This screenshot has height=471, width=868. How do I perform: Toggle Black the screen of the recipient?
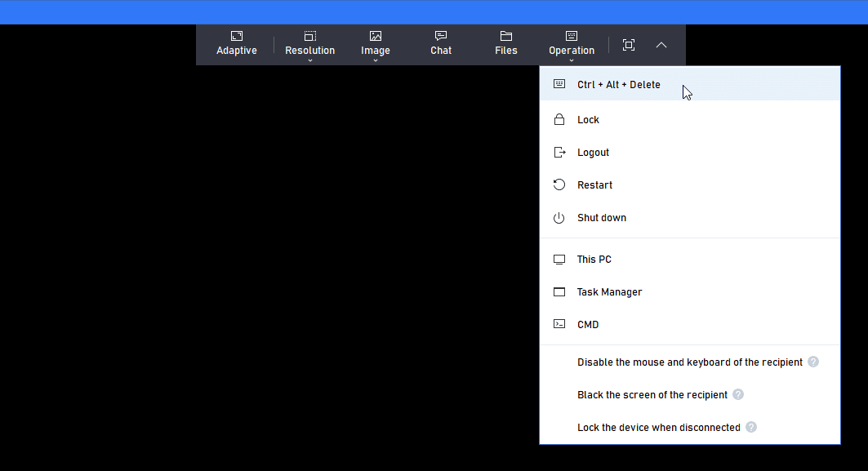coord(690,394)
